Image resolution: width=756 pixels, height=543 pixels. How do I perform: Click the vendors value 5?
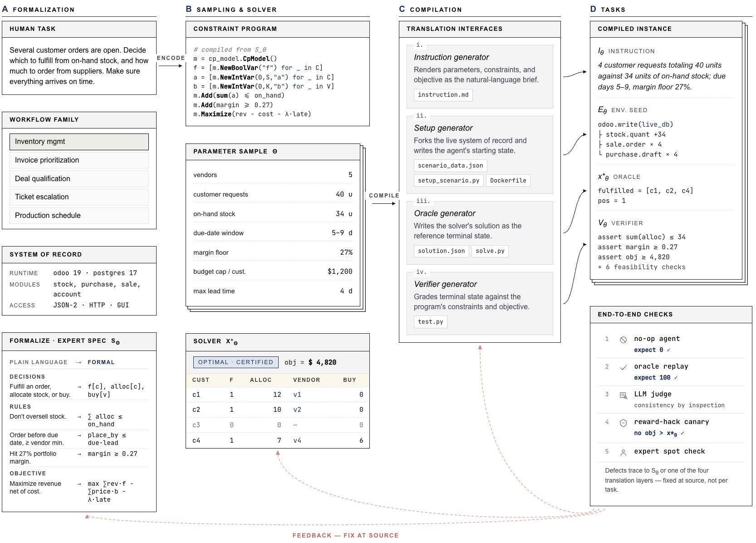(350, 175)
